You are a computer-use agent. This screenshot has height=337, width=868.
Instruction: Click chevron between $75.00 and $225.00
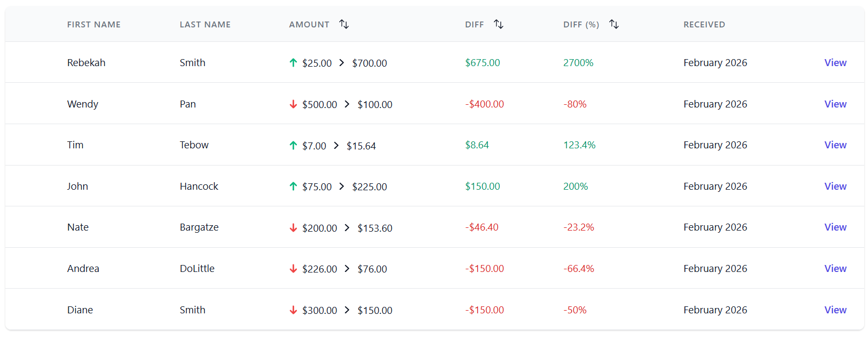point(342,187)
